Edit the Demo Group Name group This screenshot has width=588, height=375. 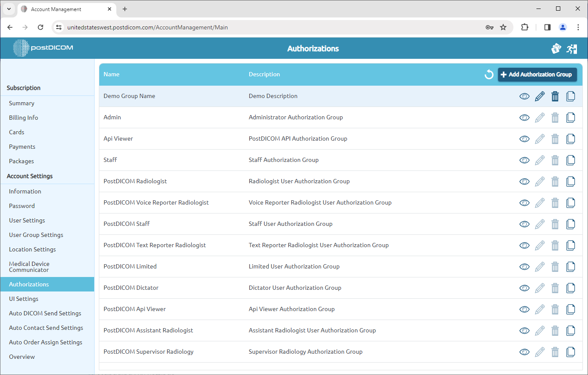(539, 96)
